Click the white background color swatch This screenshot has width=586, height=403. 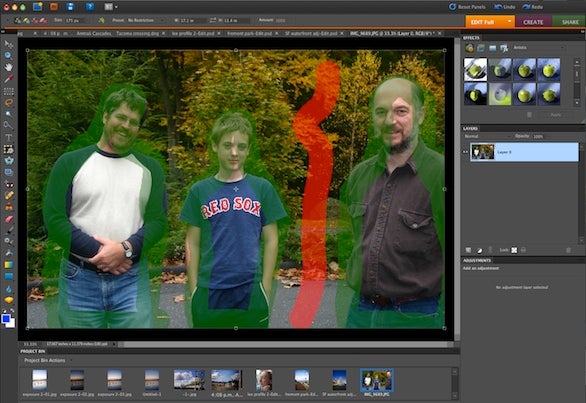pos(12,324)
